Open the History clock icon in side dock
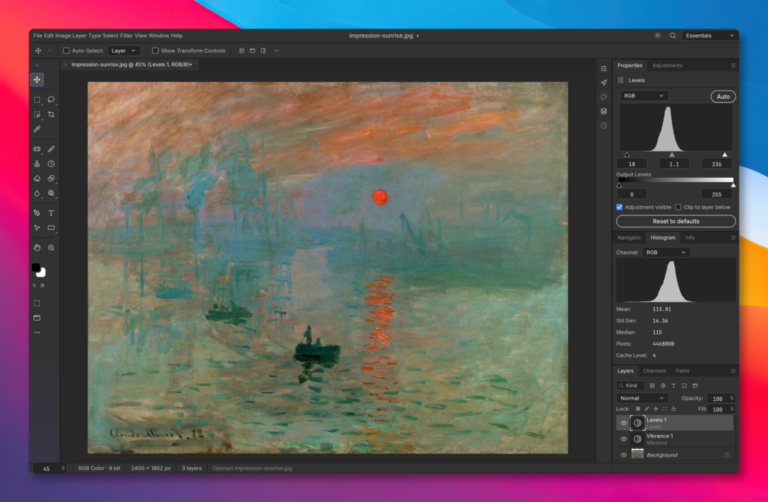768x502 pixels. pyautogui.click(x=604, y=125)
